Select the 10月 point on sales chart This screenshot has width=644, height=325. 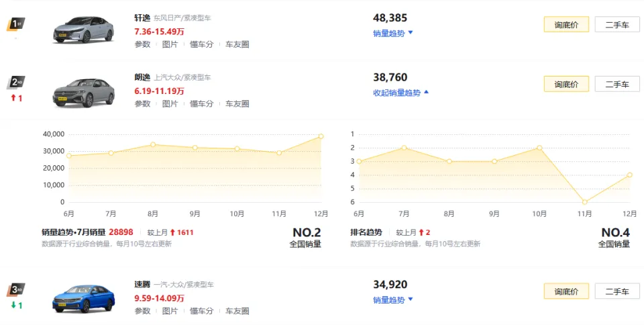point(237,149)
